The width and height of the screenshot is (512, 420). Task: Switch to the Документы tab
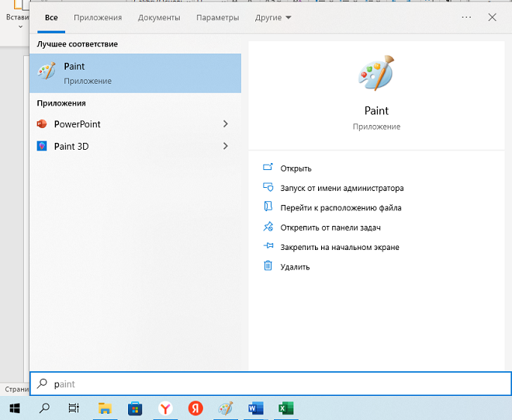(x=159, y=18)
